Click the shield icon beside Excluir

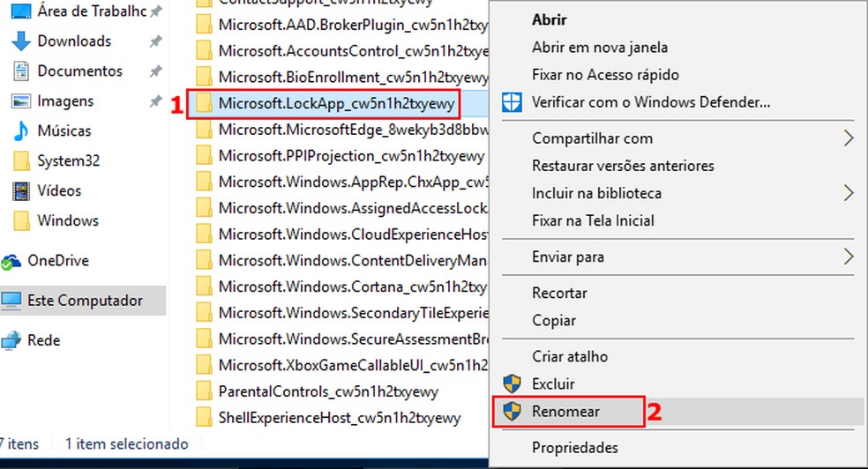pyautogui.click(x=512, y=384)
